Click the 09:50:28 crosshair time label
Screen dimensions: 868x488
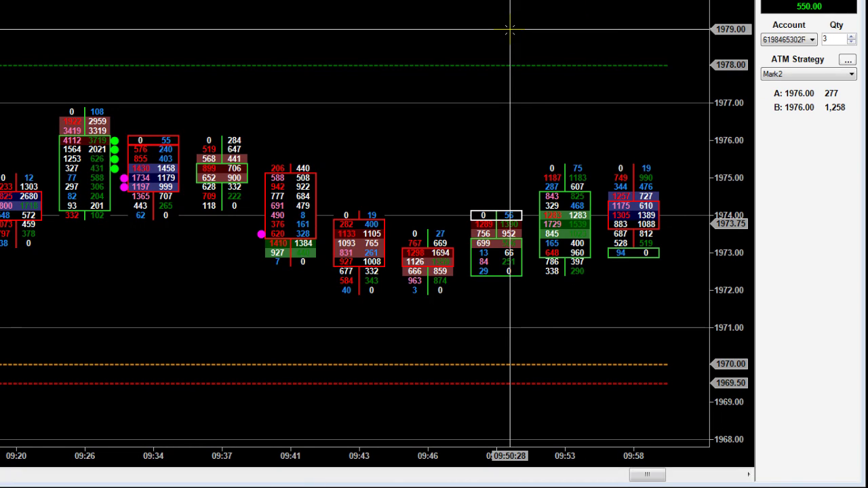[509, 455]
